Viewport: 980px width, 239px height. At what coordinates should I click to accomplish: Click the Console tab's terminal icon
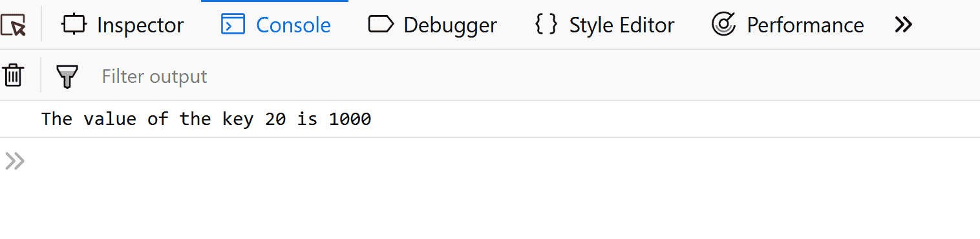[x=233, y=25]
